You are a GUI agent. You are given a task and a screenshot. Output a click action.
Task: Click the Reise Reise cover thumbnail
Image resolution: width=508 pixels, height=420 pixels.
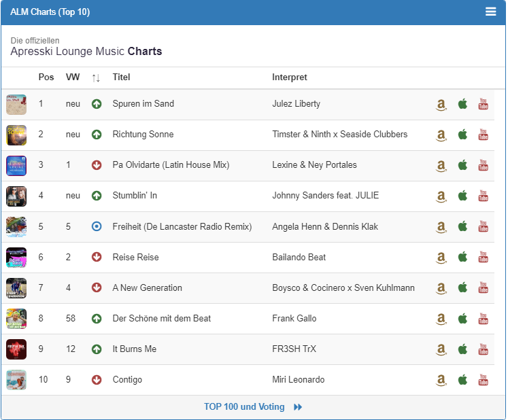[16, 258]
